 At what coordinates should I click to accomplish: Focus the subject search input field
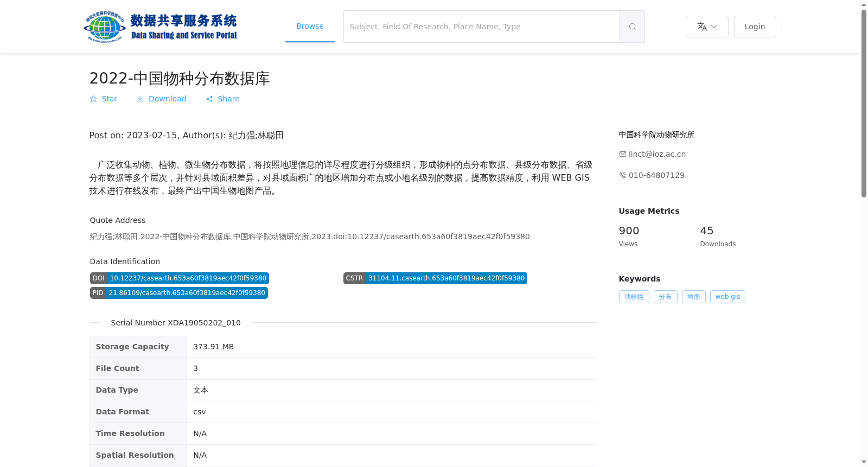[482, 27]
